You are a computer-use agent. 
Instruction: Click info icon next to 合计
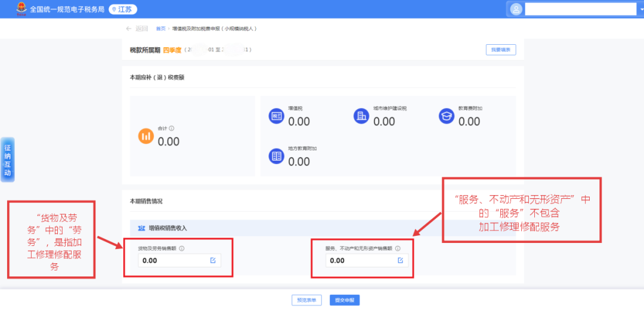[x=172, y=128]
